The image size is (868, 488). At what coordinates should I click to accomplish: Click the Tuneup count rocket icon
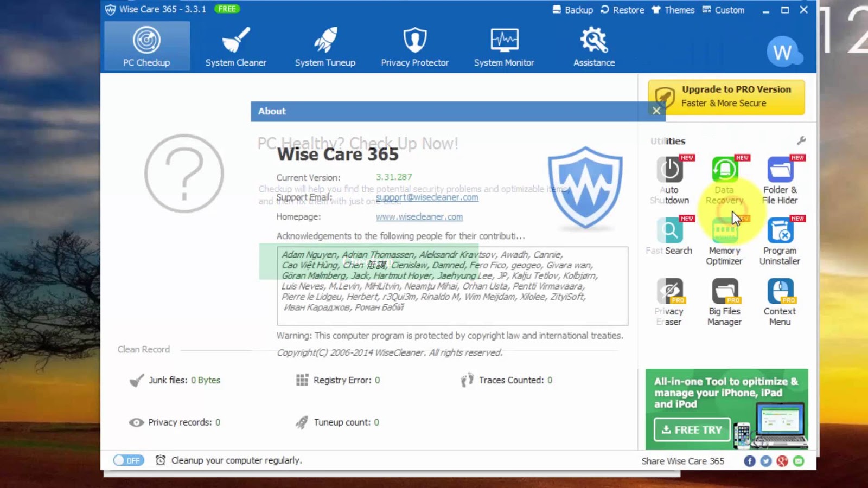(x=302, y=422)
